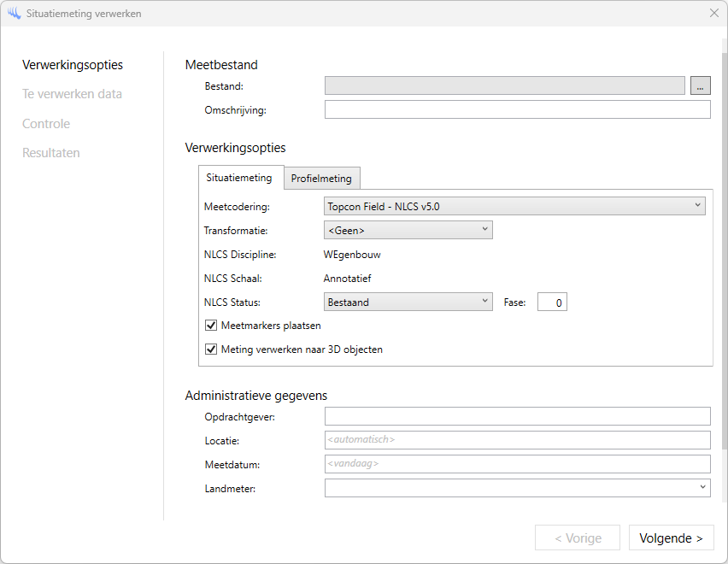Select Verwerkingsopties in the sidebar

pos(73,65)
